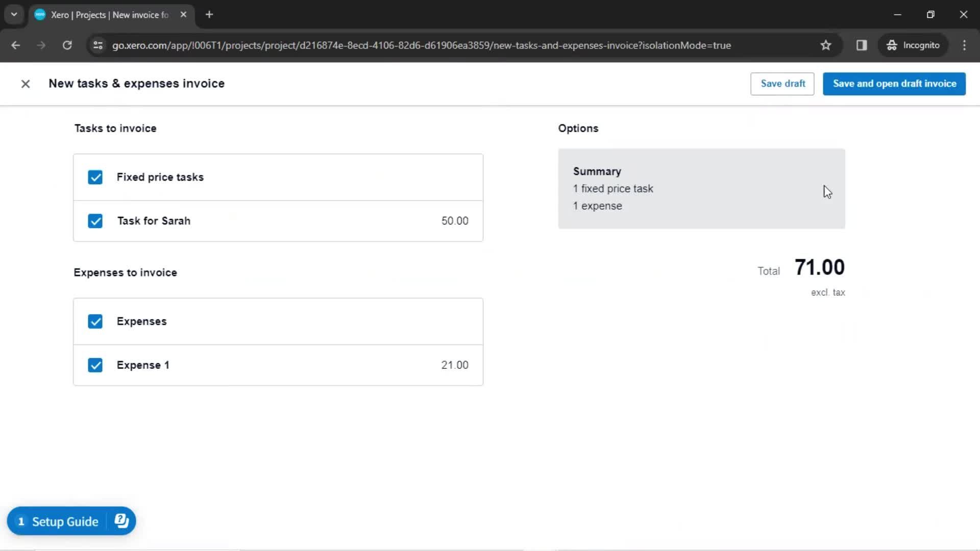980x551 pixels.
Task: Click the 50.00 amount for Task for Sarah
Action: coord(455,221)
